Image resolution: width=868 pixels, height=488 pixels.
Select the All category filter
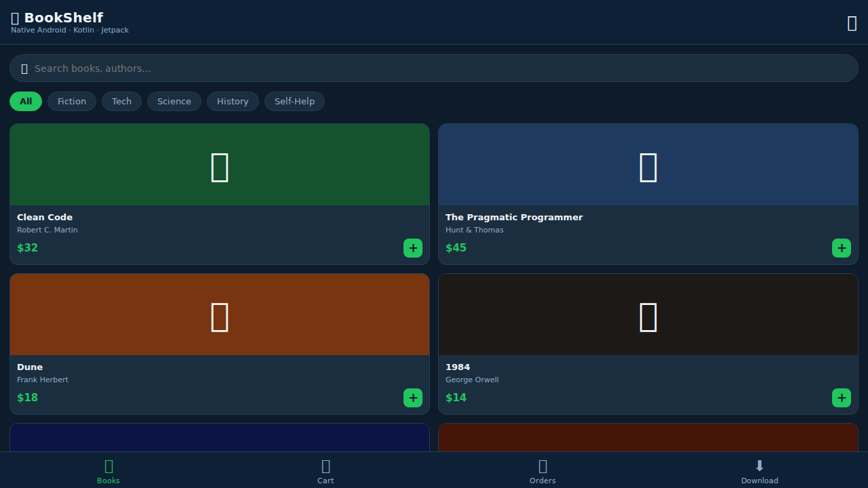(x=26, y=102)
